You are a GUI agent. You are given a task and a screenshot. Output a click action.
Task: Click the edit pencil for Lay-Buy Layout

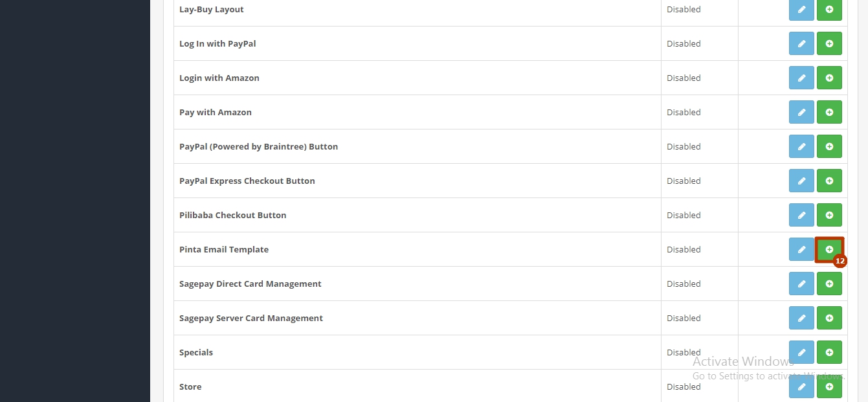click(x=801, y=10)
